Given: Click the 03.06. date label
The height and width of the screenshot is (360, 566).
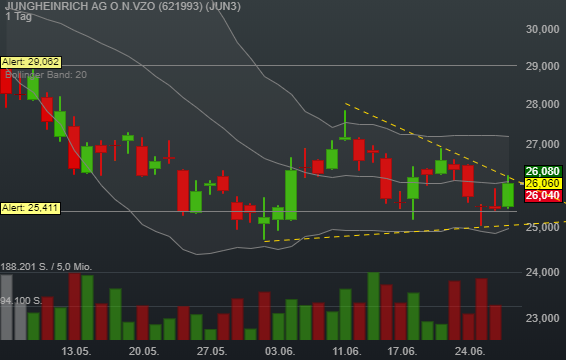Looking at the screenshot, I should pyautogui.click(x=280, y=351).
